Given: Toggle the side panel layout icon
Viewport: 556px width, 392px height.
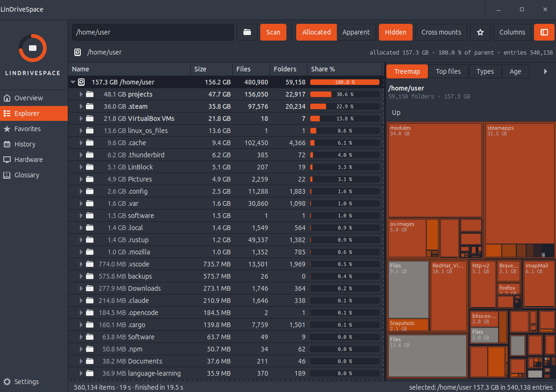Looking at the screenshot, I should (544, 32).
